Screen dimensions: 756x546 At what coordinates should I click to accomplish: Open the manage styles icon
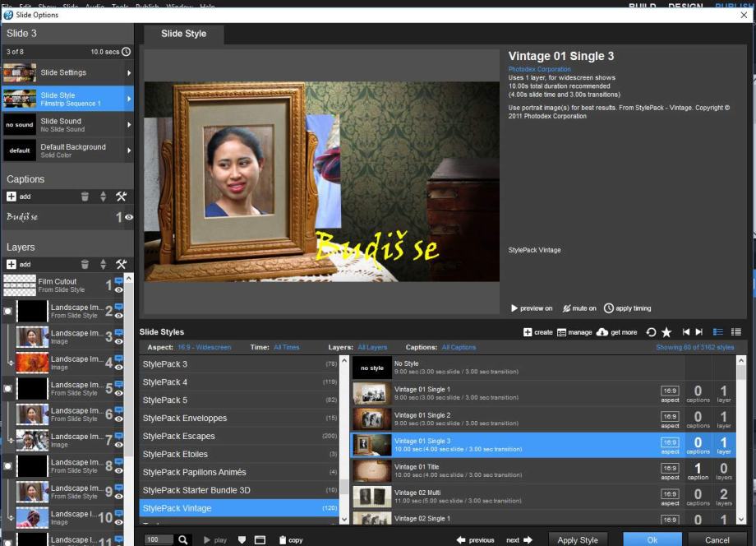(x=562, y=332)
